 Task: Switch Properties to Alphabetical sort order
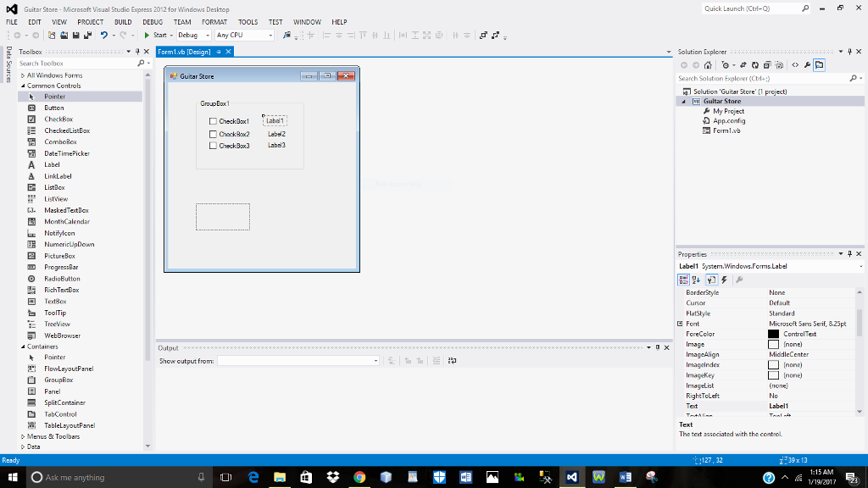(x=696, y=280)
